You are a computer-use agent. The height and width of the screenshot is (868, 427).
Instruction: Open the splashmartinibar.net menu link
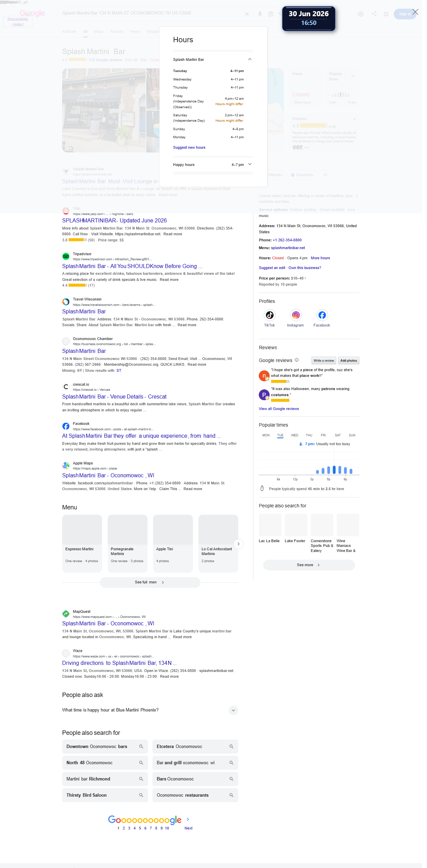click(288, 248)
